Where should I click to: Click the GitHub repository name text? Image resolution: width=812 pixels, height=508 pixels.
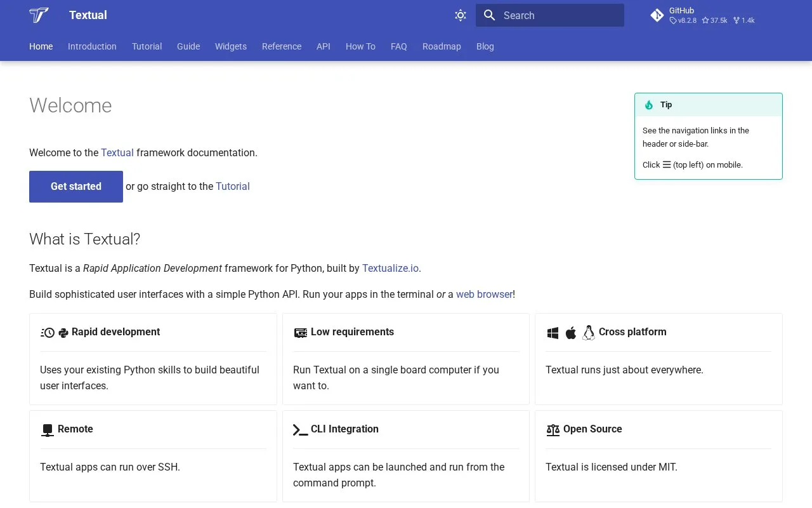(681, 10)
